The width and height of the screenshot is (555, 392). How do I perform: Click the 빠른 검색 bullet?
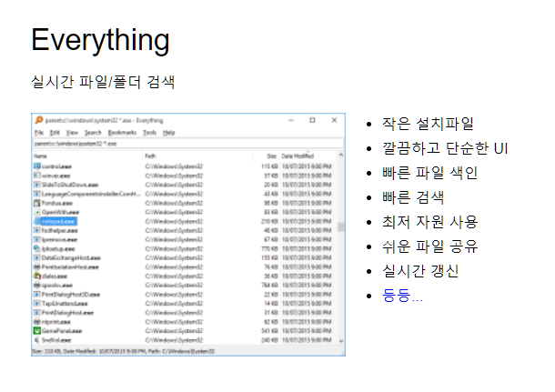coord(413,197)
